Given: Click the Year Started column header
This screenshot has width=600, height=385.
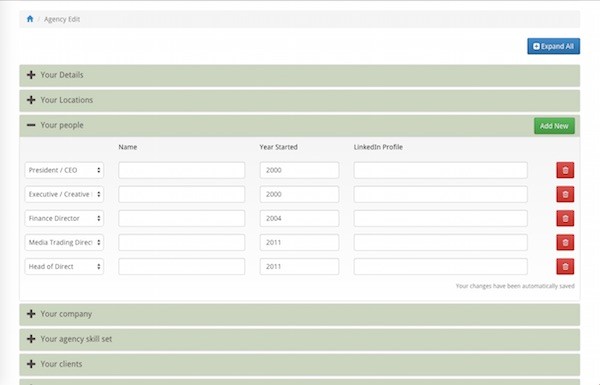Looking at the screenshot, I should coord(279,147).
